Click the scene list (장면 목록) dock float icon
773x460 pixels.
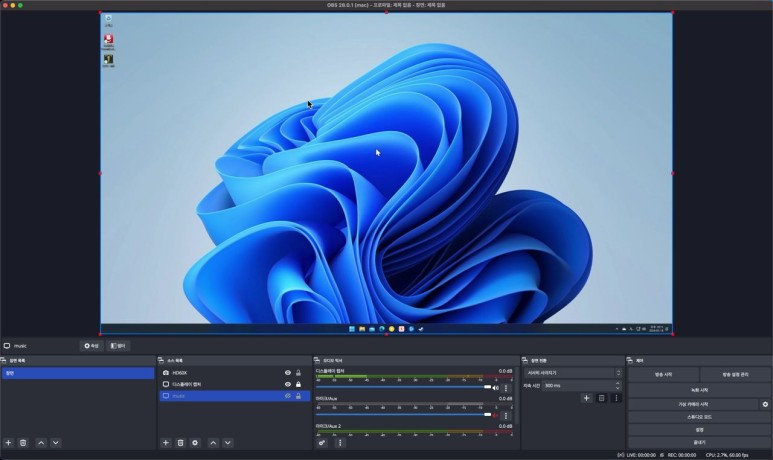click(3, 360)
